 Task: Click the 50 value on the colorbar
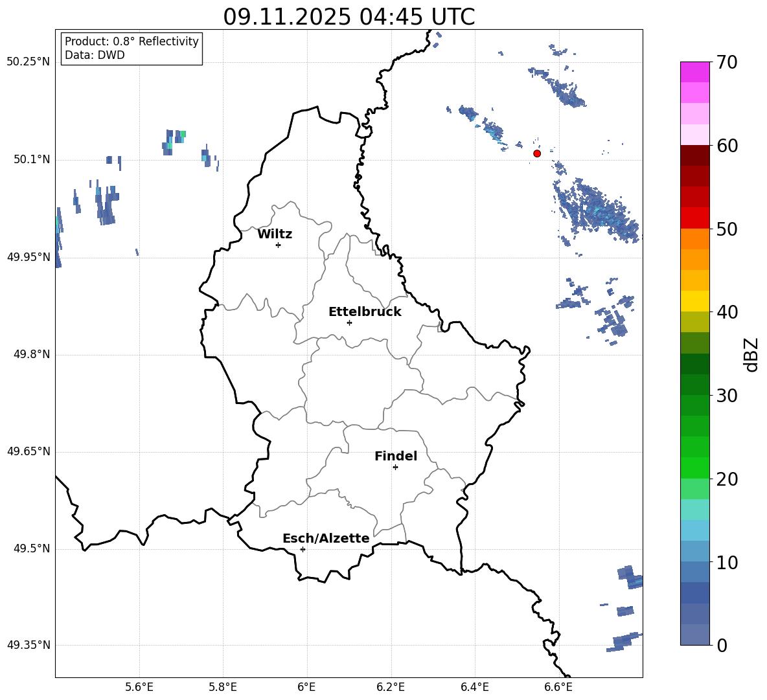click(x=727, y=229)
